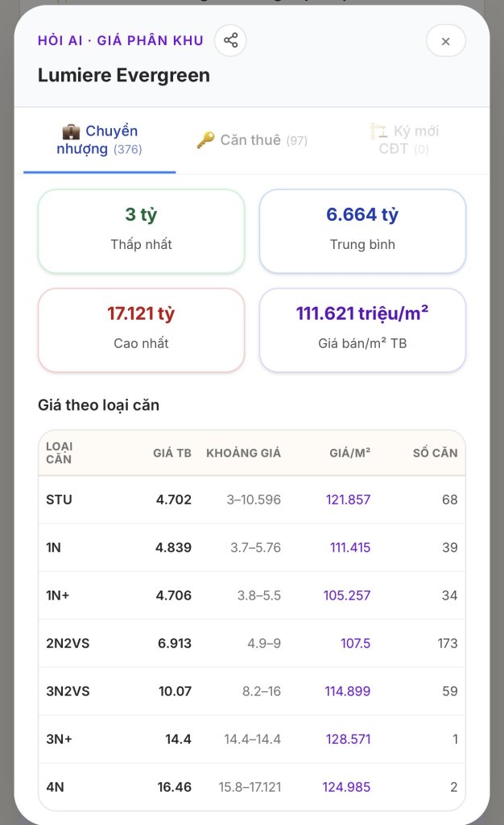This screenshot has height=825, width=504.
Task: Click the share icon button
Action: coord(230,40)
